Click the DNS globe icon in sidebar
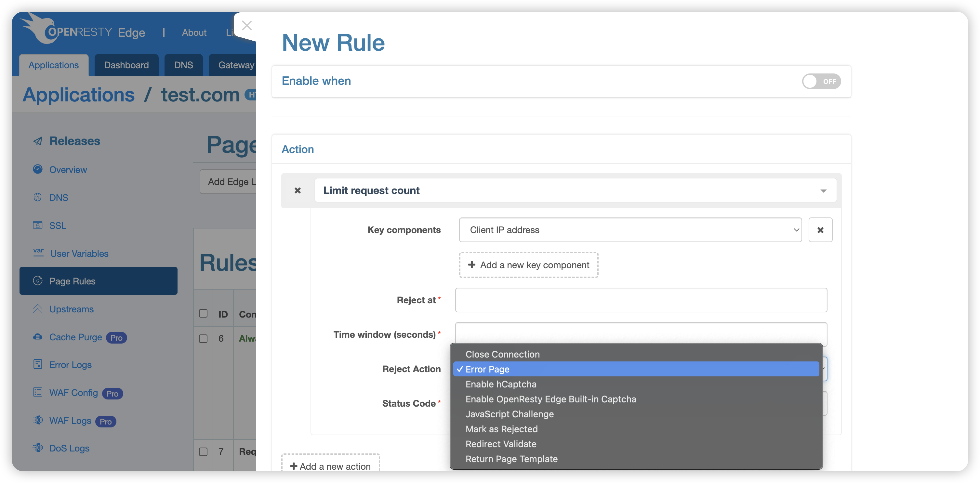 coord(37,197)
